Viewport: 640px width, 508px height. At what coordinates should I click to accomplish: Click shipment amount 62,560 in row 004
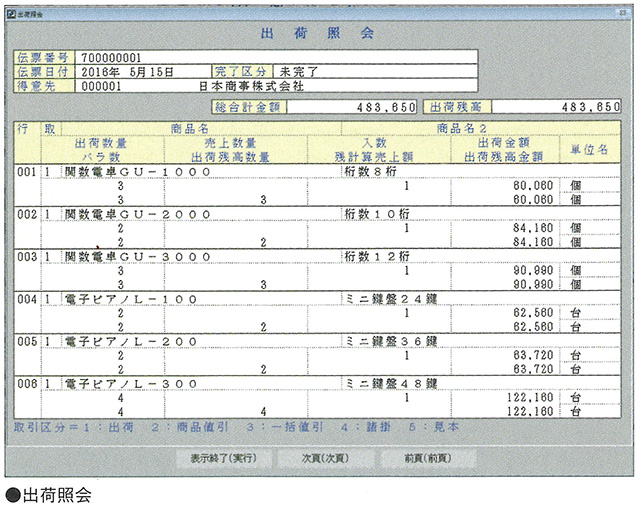(x=533, y=313)
